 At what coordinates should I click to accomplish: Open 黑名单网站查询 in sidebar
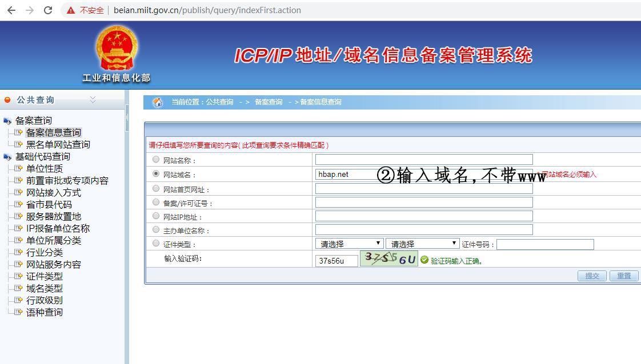coord(58,145)
